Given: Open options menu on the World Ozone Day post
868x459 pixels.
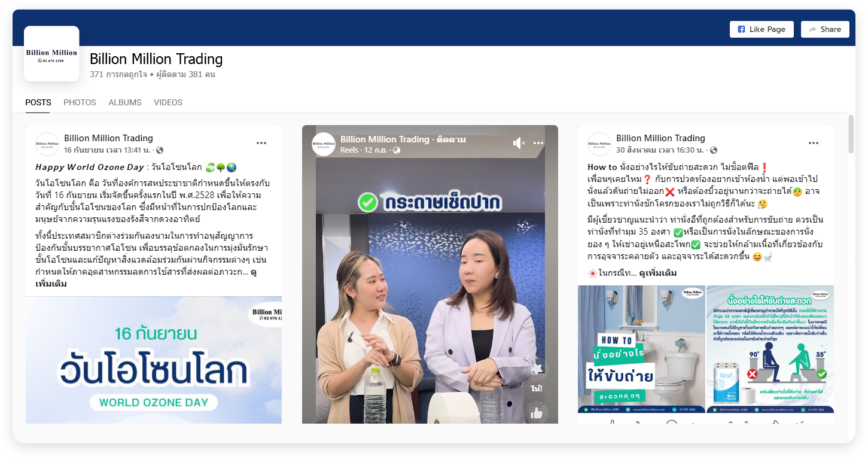Looking at the screenshot, I should tap(261, 143).
